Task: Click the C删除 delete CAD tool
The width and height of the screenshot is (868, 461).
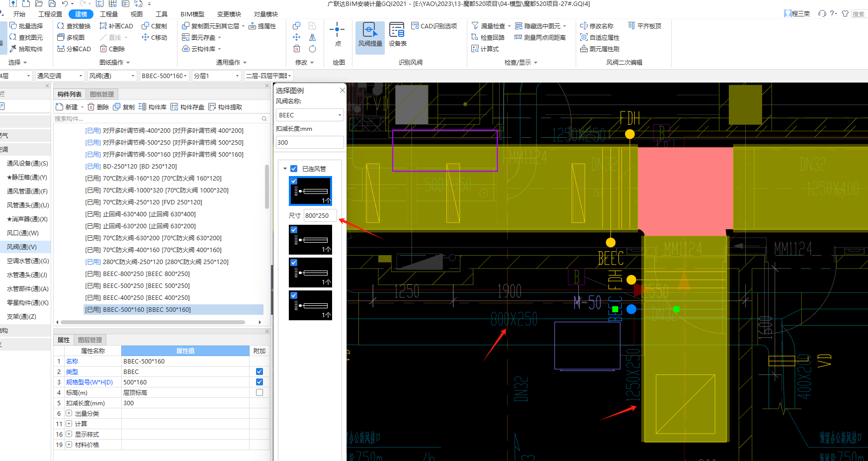Action: click(112, 49)
